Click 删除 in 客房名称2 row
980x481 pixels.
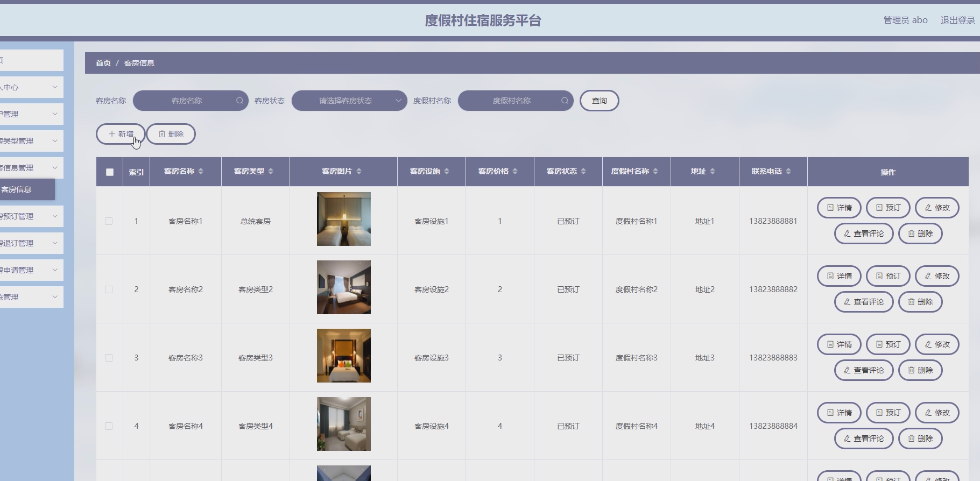[920, 302]
